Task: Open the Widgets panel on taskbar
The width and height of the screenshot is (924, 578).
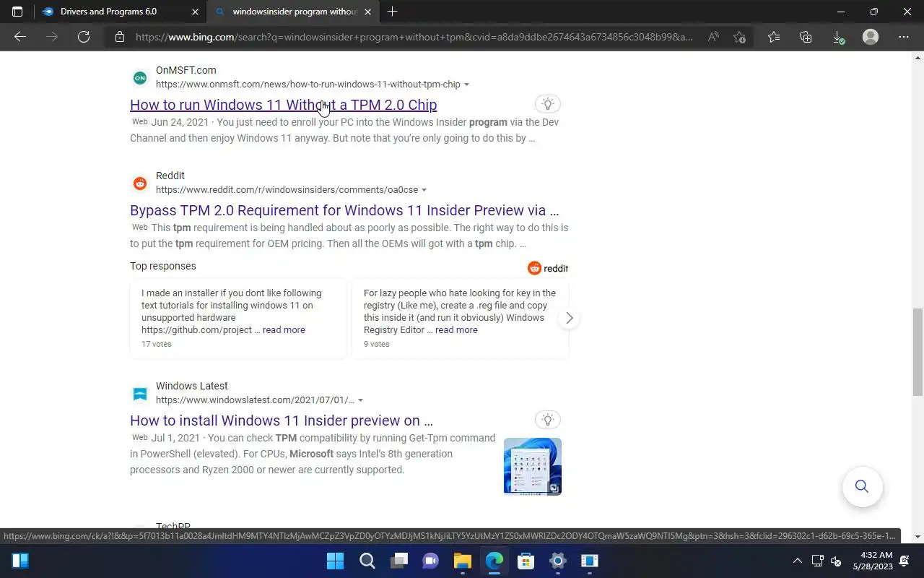Action: pyautogui.click(x=20, y=561)
